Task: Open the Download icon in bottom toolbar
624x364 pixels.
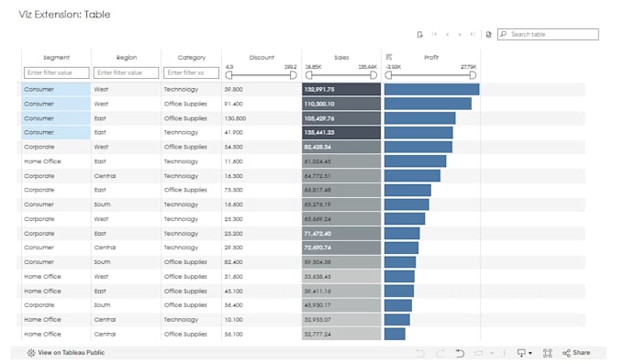Action: tap(521, 353)
